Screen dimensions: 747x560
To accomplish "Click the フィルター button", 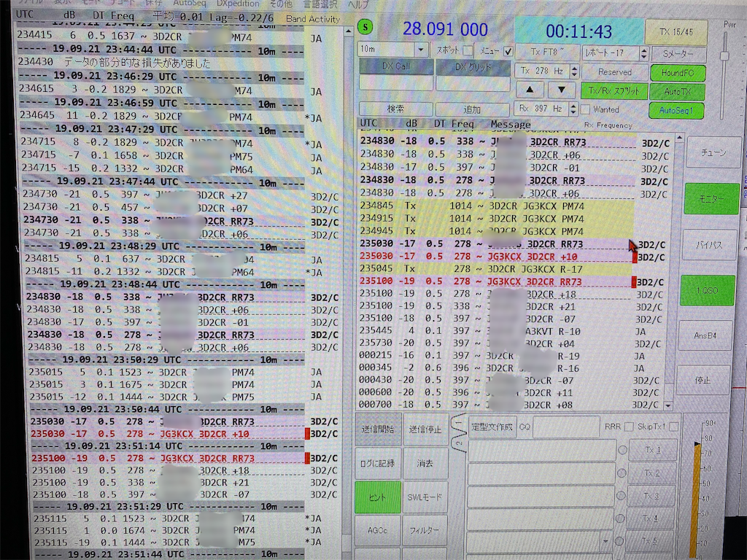I will tap(425, 530).
